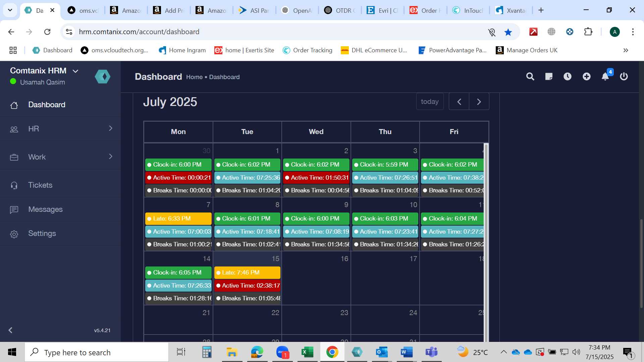Screen dimensions: 644x362
Task: Click the Late: 7:46 PM event
Action: 247,273
